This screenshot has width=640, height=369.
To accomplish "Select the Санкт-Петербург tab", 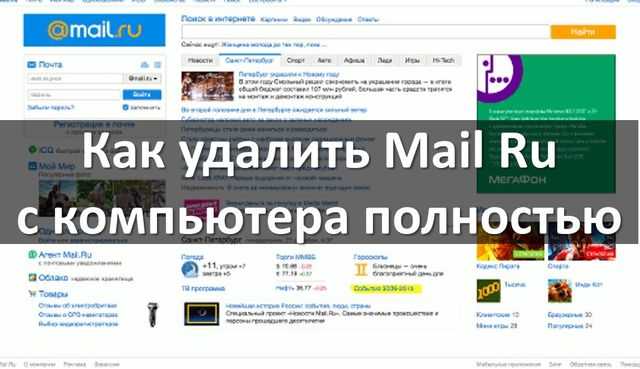I will pyautogui.click(x=250, y=60).
